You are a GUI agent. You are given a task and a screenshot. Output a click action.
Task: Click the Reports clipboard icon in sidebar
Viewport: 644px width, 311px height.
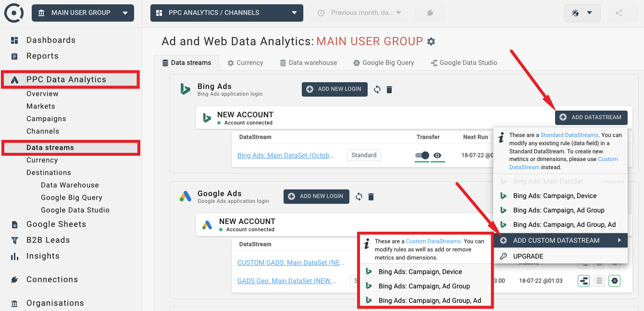[14, 56]
